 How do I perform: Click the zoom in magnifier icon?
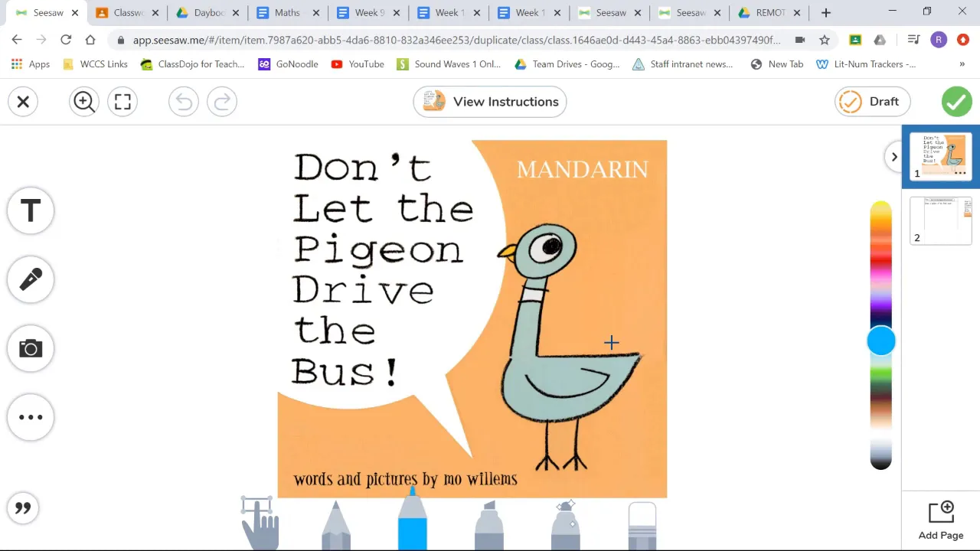84,102
